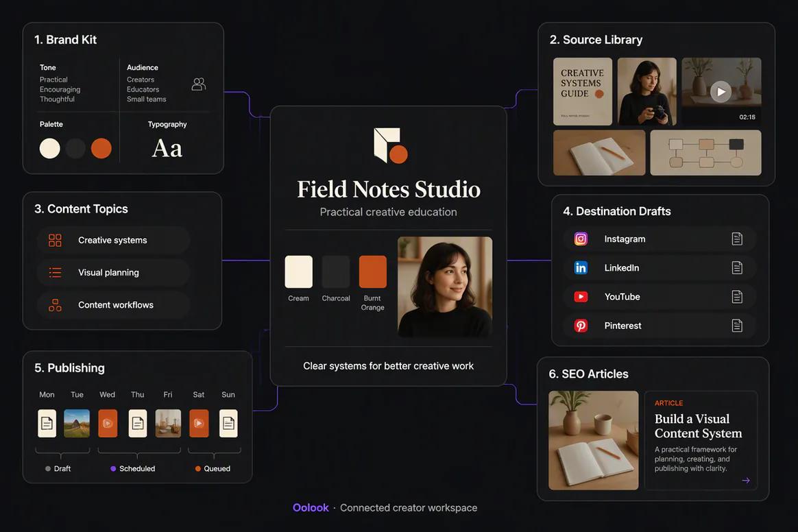The height and width of the screenshot is (532, 798).
Task: Open the YouTube draft document icon
Action: (737, 297)
